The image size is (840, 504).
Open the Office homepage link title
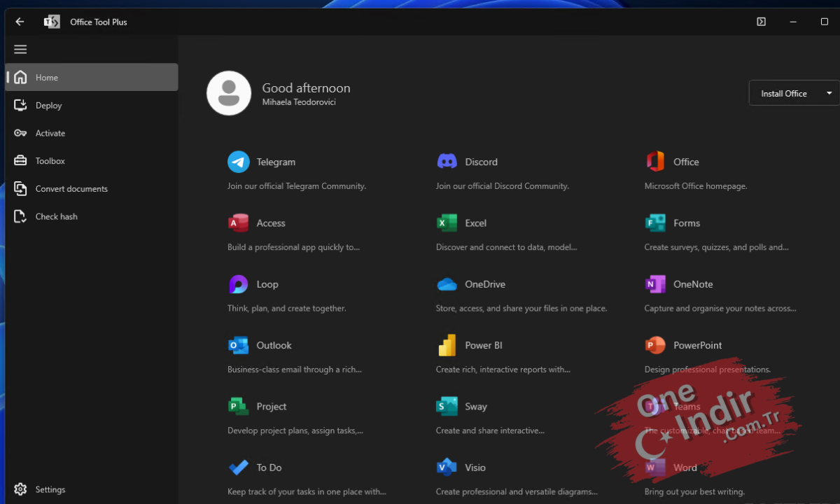[686, 162]
